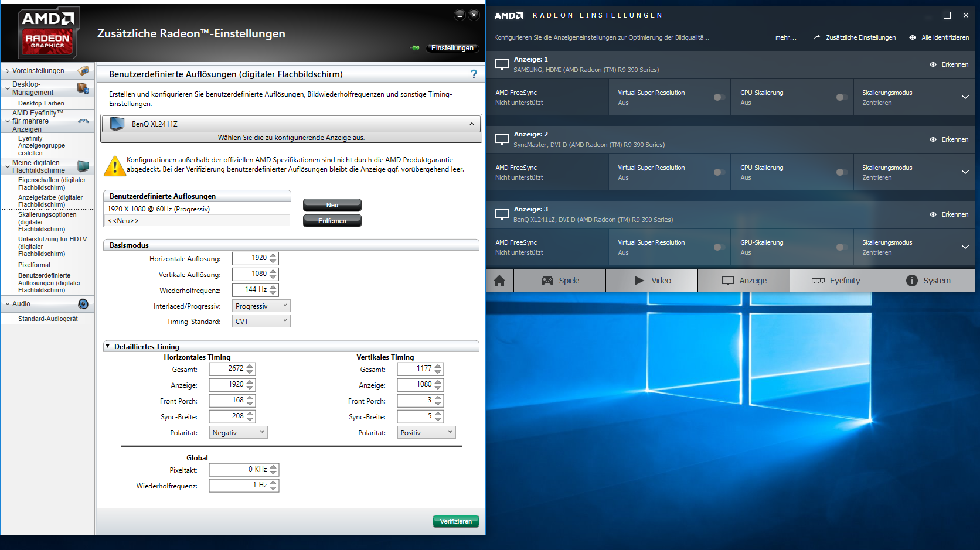
Task: Open the Interlaced/Progressiv dropdown
Action: click(x=261, y=306)
